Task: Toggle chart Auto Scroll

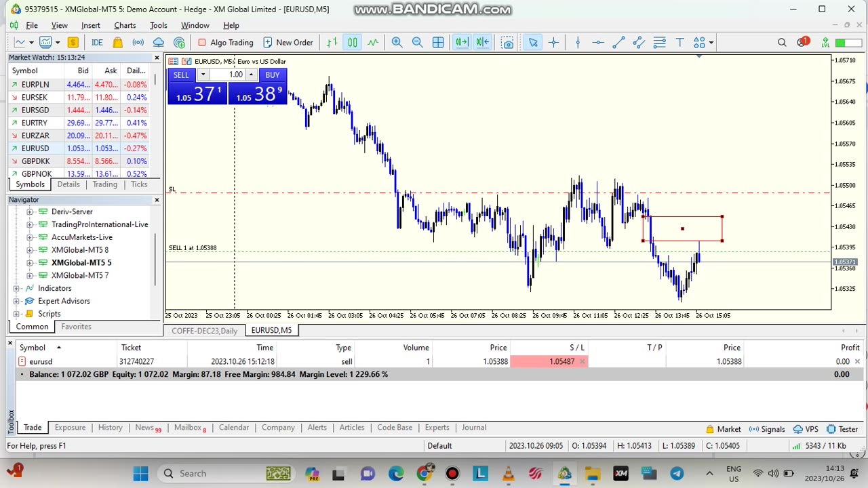Action: [x=462, y=42]
